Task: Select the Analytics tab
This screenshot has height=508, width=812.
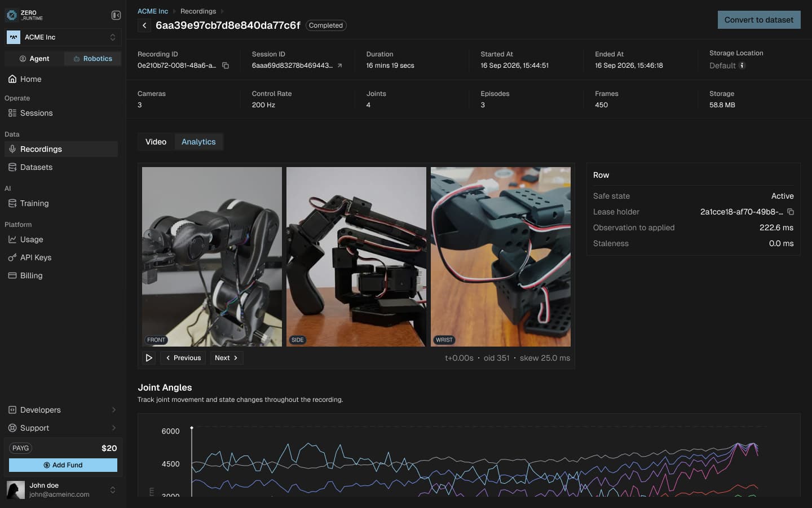Action: click(198, 142)
